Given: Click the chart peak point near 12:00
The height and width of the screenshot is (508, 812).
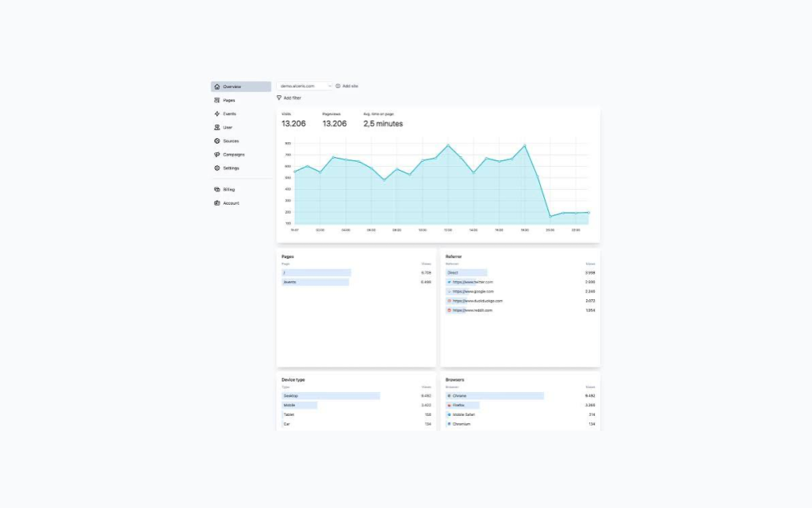Looking at the screenshot, I should (448, 145).
